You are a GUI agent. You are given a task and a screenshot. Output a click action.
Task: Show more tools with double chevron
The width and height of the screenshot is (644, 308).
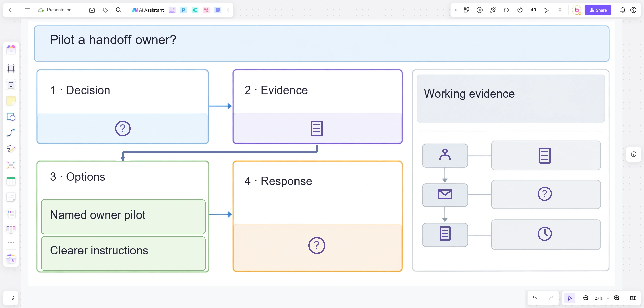[x=560, y=10]
